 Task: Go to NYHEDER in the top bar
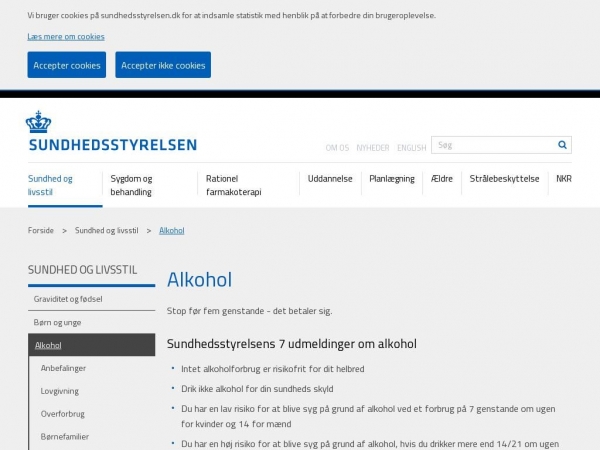373,147
